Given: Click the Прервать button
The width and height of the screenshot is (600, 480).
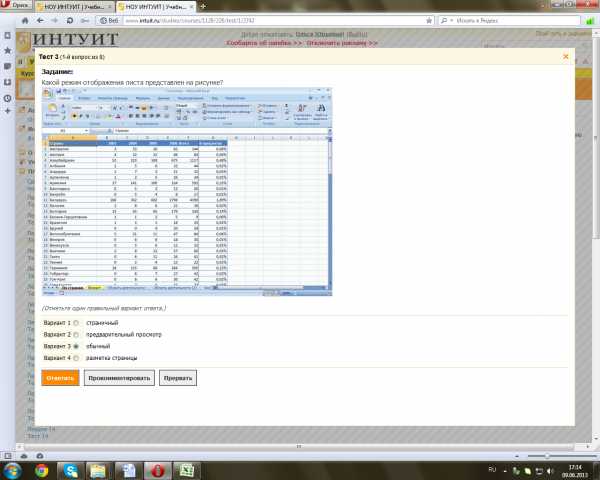Looking at the screenshot, I should click(178, 378).
